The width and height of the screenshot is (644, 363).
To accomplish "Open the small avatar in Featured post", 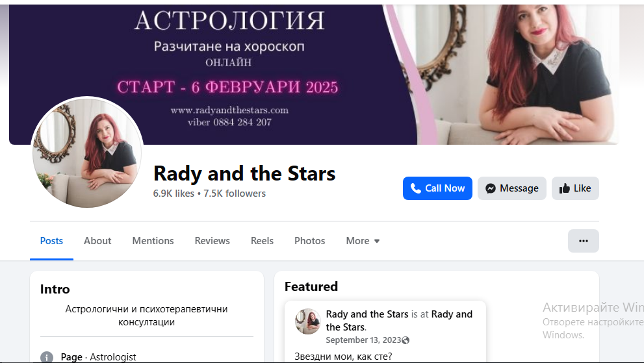I will 307,321.
